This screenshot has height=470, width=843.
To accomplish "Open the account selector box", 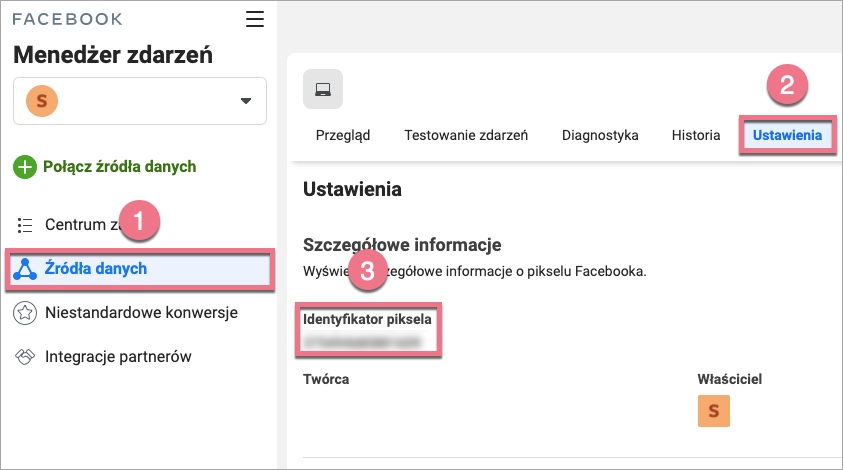I will 140,101.
